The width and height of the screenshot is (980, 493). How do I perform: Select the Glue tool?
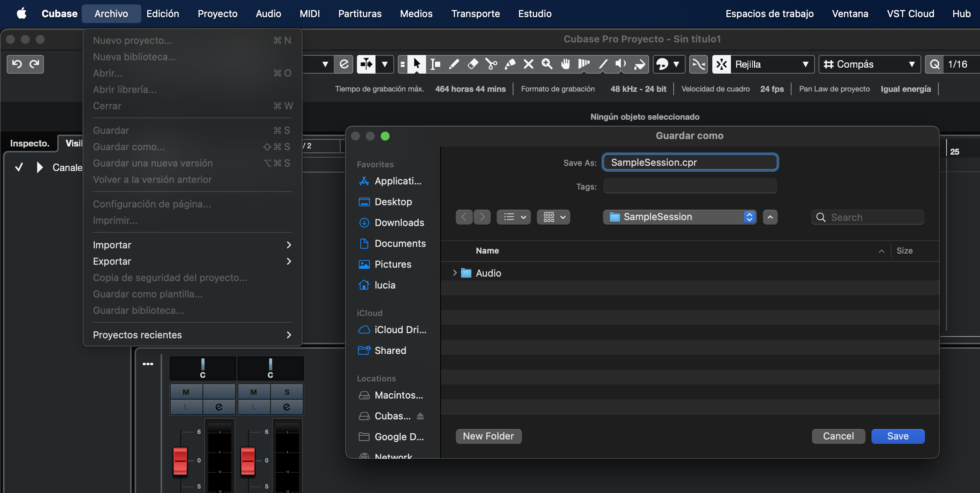pos(510,64)
